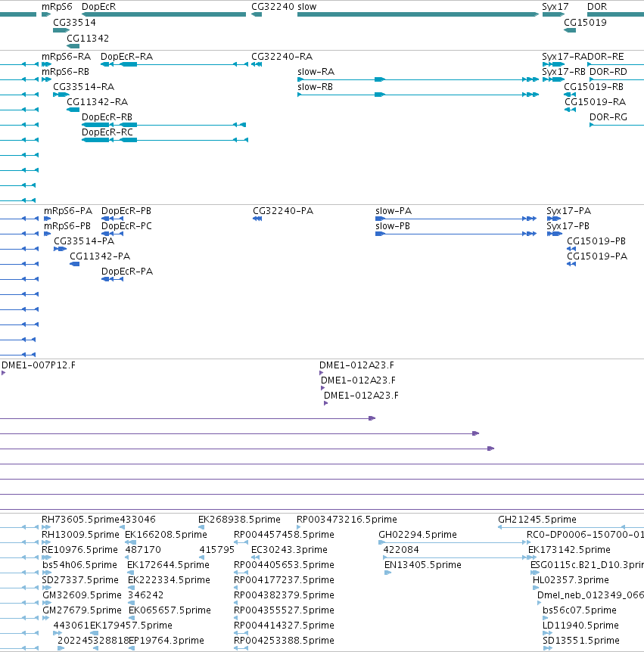Viewport: 644px width, 652px height.
Task: Select the DopEcR-RB transcript label
Action: click(x=107, y=117)
